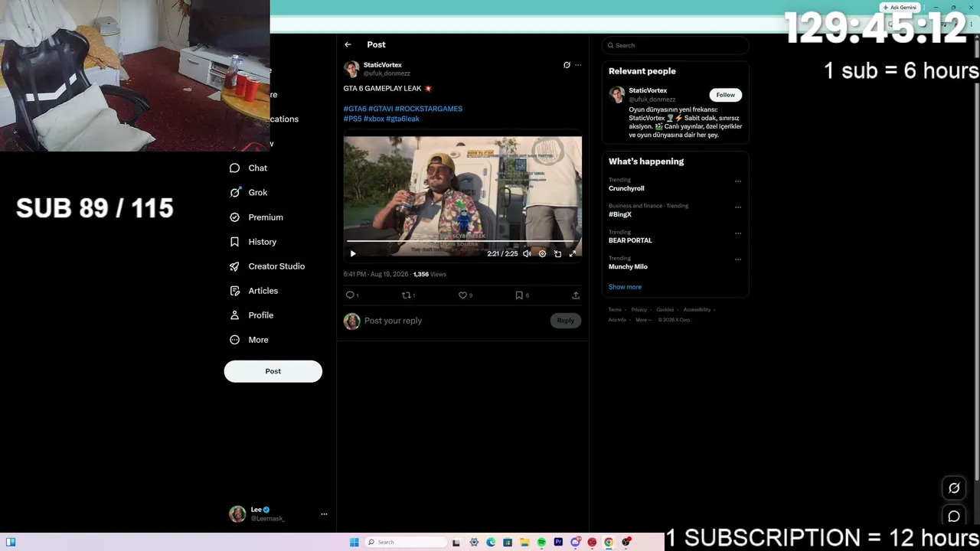This screenshot has width=980, height=551.
Task: Enter fullscreen on the video
Action: point(572,253)
